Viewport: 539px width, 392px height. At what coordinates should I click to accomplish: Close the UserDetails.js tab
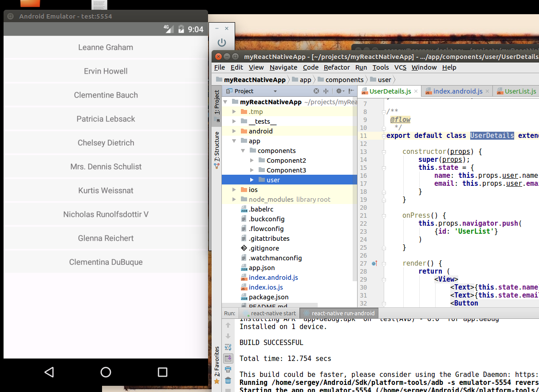(416, 91)
